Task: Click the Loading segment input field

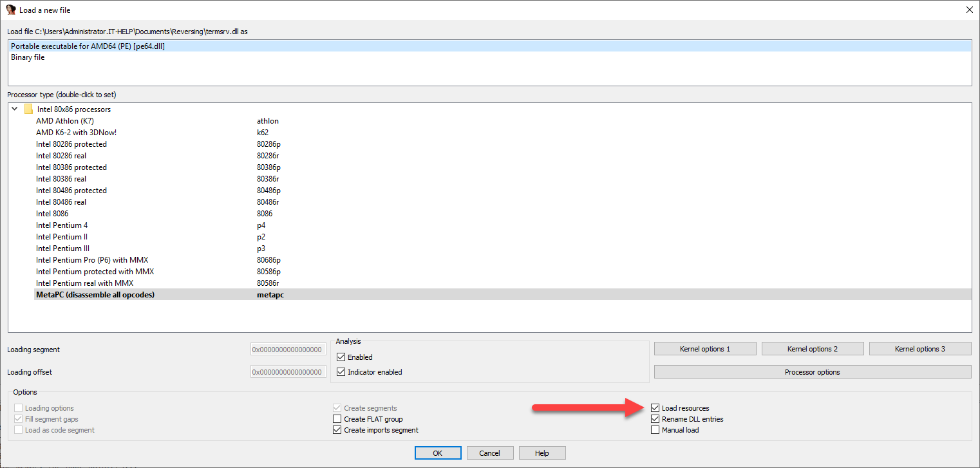Action: point(287,350)
